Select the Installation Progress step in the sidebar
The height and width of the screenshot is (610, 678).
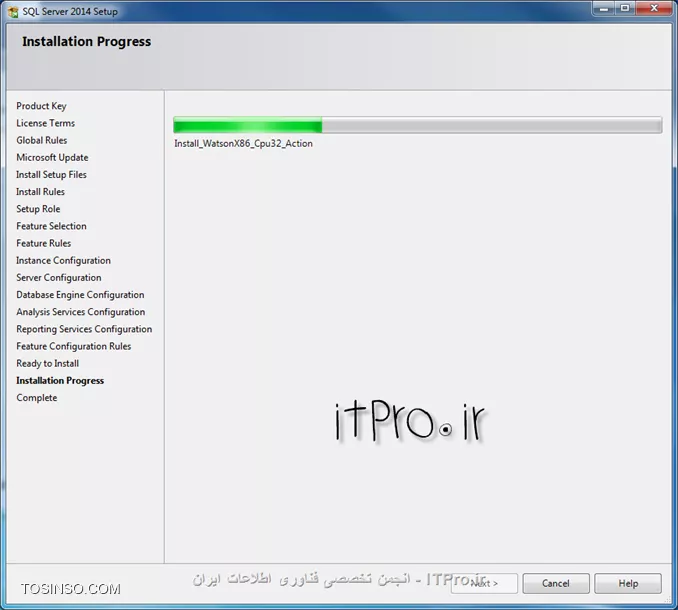tap(60, 380)
